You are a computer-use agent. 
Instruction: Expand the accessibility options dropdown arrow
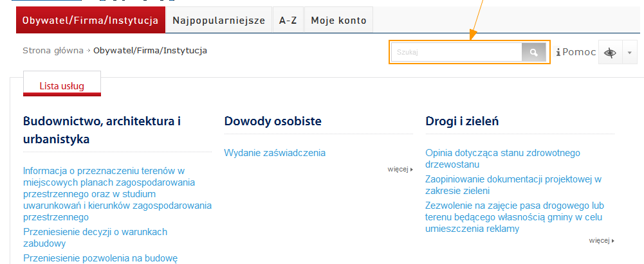click(629, 53)
